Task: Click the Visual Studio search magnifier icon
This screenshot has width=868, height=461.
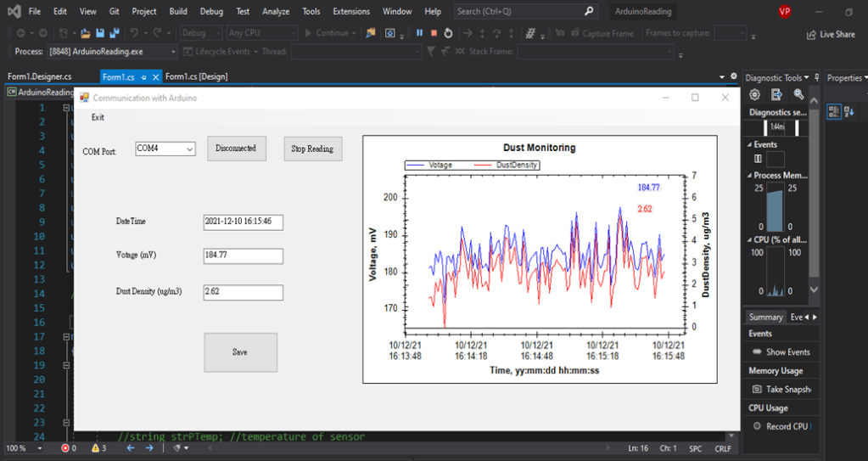Action: coord(590,12)
